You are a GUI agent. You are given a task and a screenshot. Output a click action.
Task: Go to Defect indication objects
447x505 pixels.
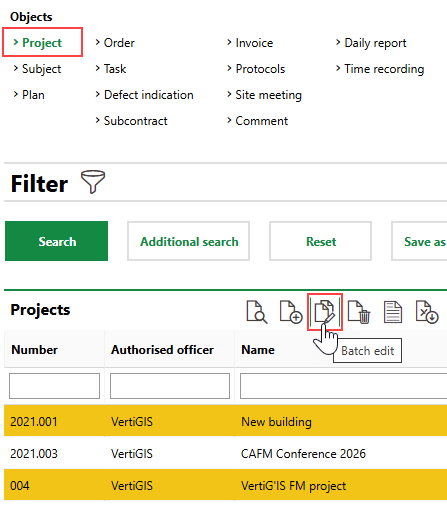(148, 95)
